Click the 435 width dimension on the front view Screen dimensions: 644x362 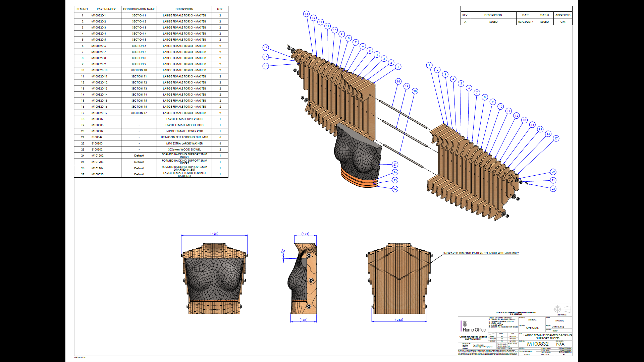coord(214,234)
